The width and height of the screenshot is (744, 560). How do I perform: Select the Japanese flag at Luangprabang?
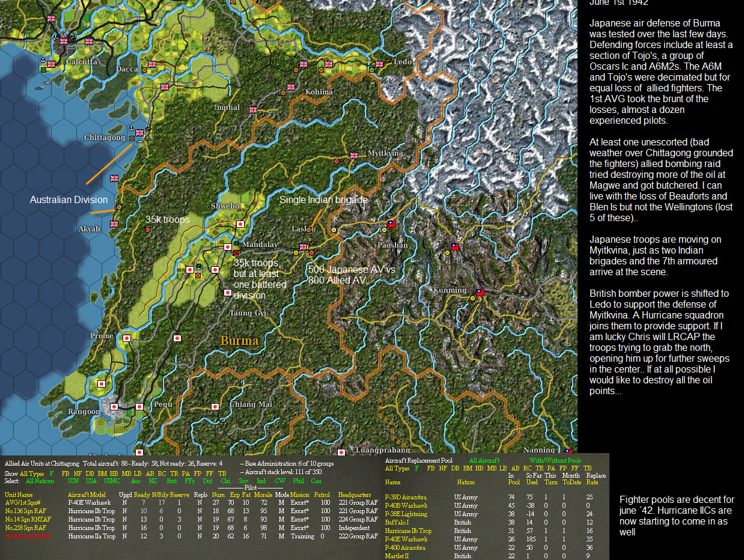341,452
